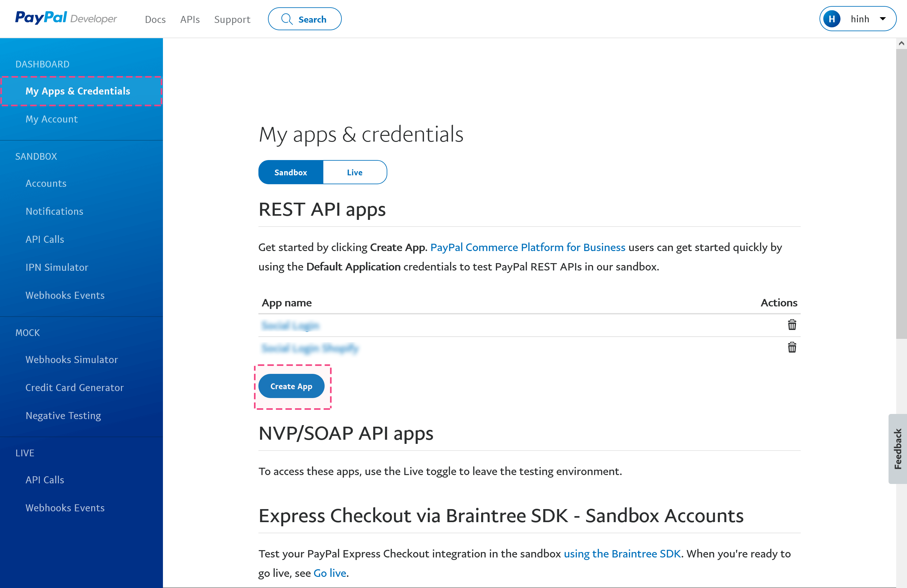Click the search magnifier icon

pyautogui.click(x=287, y=19)
